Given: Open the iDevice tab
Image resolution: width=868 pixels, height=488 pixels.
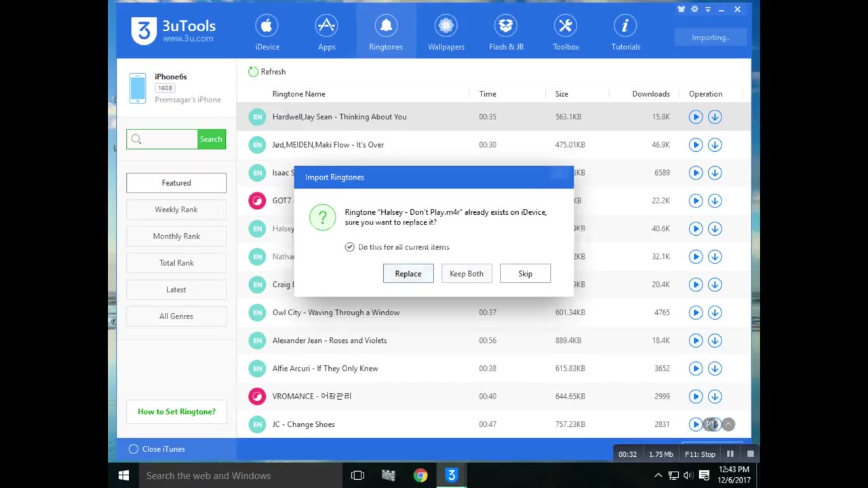Looking at the screenshot, I should pos(267,33).
